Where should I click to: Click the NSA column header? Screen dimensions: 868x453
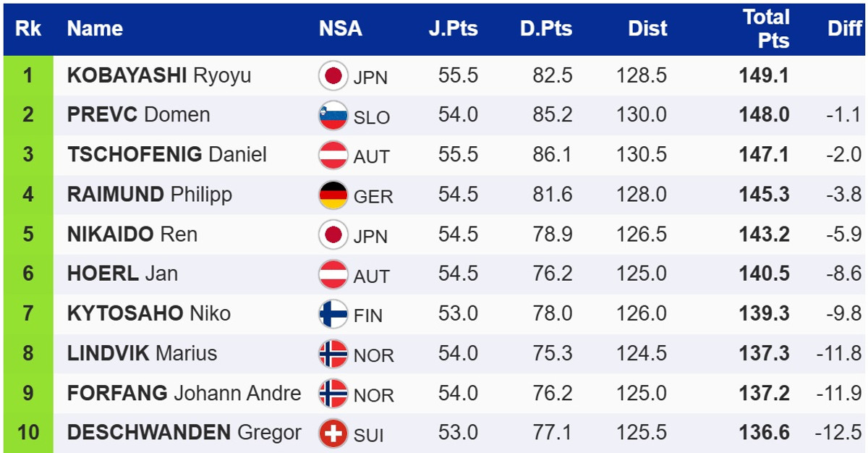click(340, 29)
